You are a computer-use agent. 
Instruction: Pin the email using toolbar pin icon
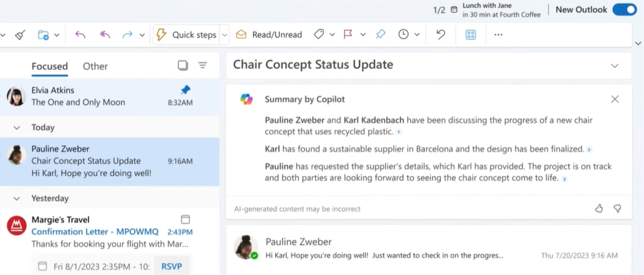(x=381, y=35)
